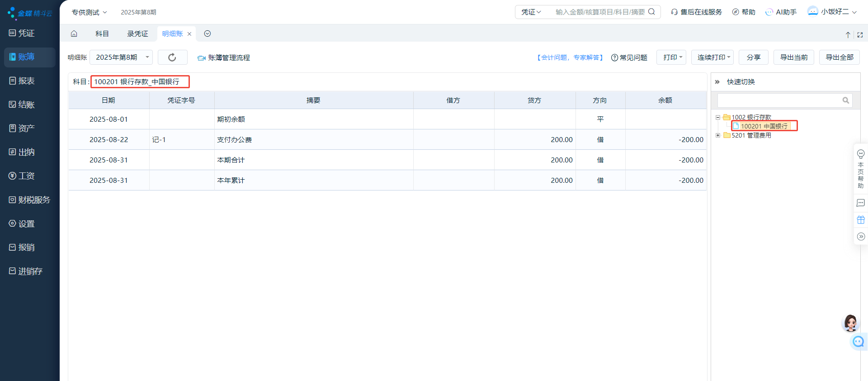Open the gift icon in right sidebar

point(861,220)
